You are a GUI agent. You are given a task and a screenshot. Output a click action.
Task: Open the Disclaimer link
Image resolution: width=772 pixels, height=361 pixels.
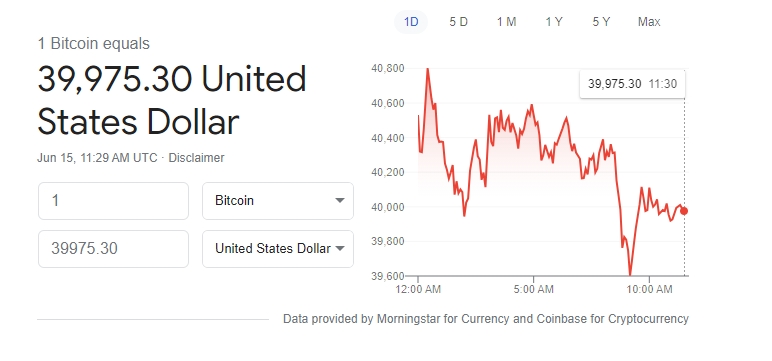coord(196,158)
